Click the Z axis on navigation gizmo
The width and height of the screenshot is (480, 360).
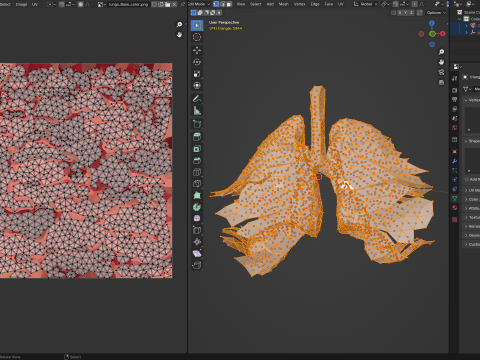pyautogui.click(x=432, y=23)
